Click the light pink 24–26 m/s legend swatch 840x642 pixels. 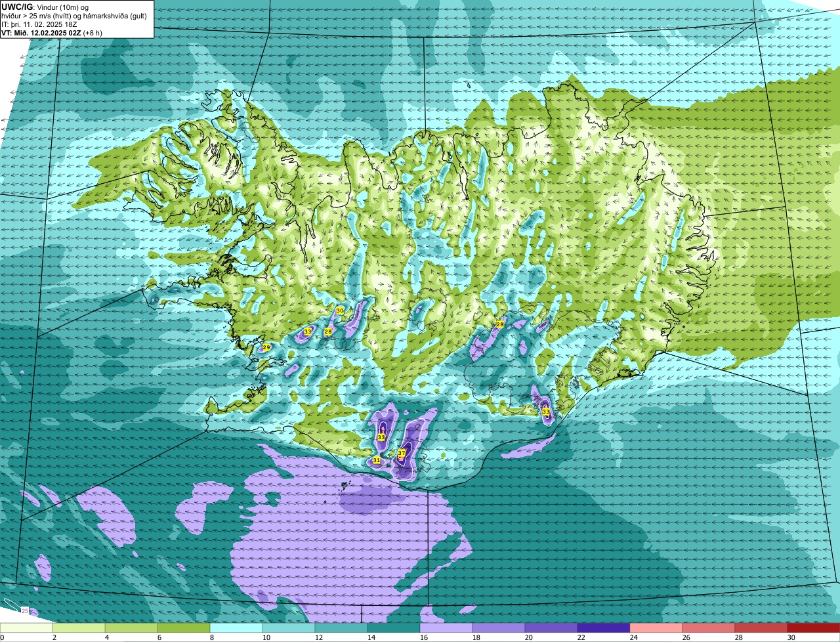656,628
